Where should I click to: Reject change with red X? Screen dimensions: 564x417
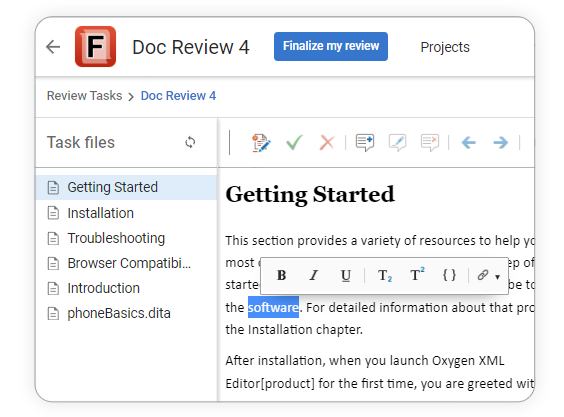[x=327, y=142]
